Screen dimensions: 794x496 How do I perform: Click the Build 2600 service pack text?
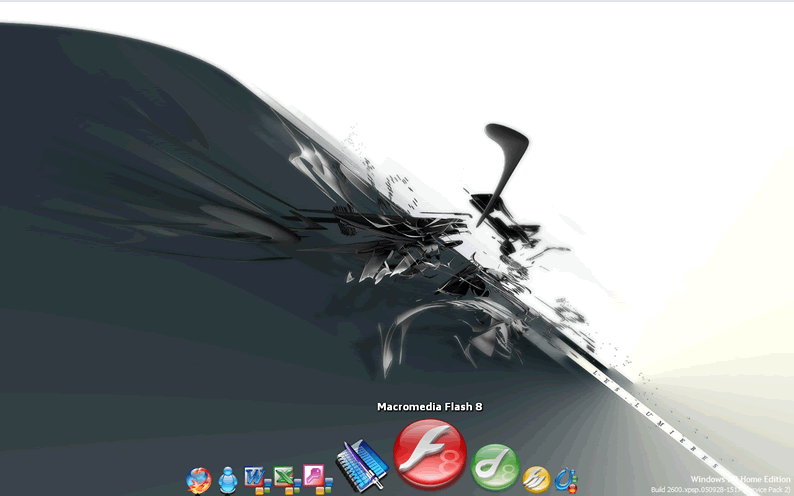[720, 490]
